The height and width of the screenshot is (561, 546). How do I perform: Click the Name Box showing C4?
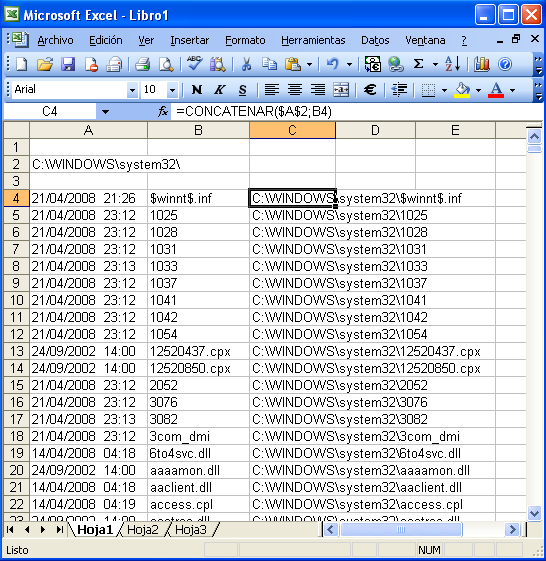[49, 112]
